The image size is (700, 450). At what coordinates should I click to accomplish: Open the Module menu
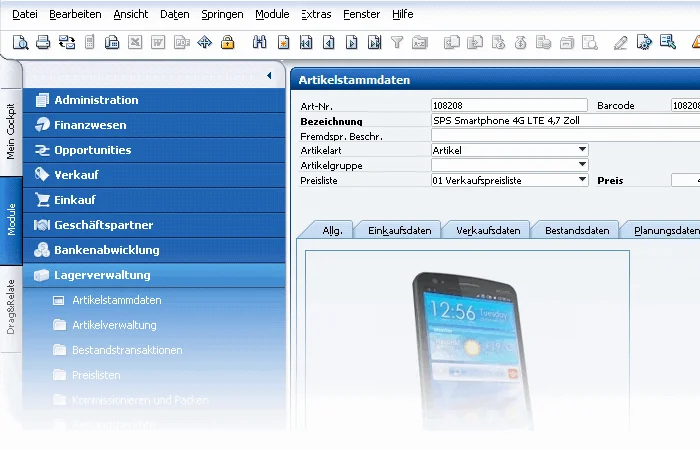click(x=272, y=14)
